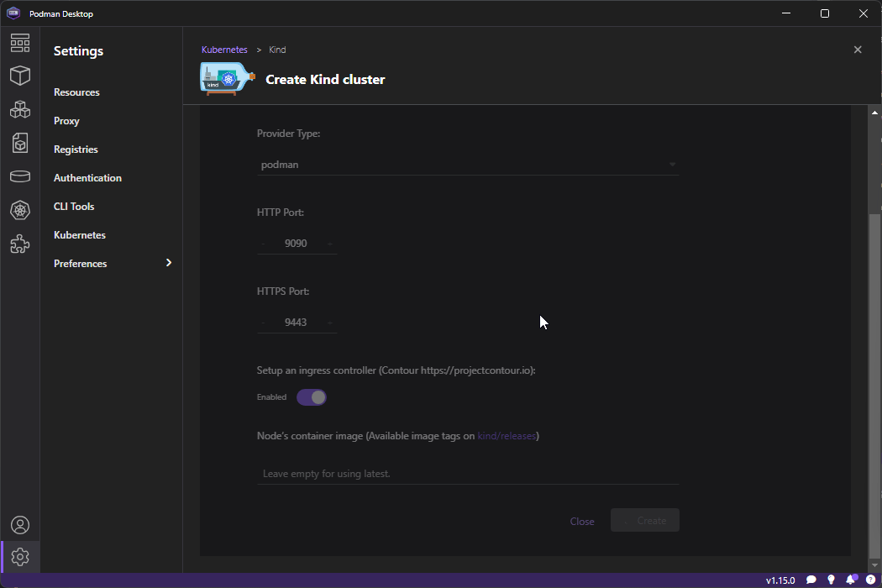Open the Images icon in sidebar
882x588 pixels.
click(x=20, y=143)
